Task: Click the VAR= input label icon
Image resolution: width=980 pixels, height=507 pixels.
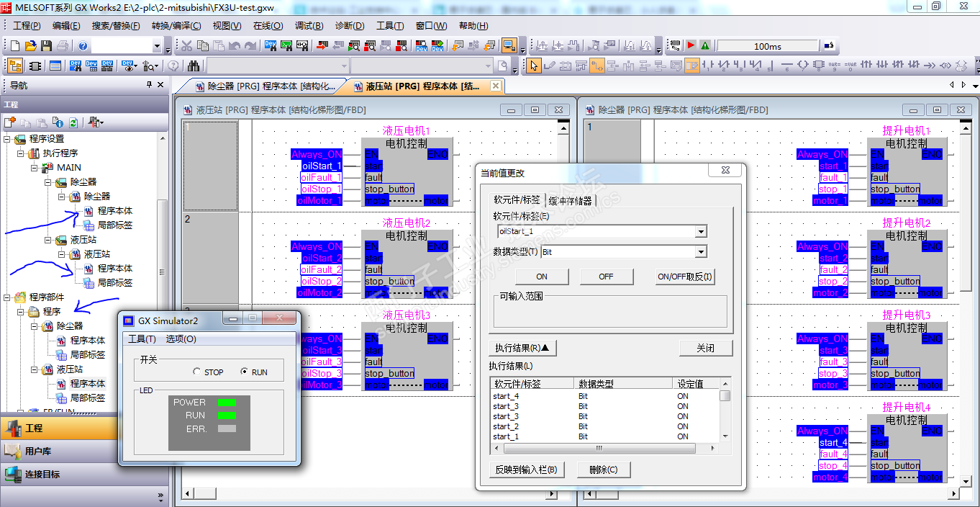Action: [x=835, y=66]
